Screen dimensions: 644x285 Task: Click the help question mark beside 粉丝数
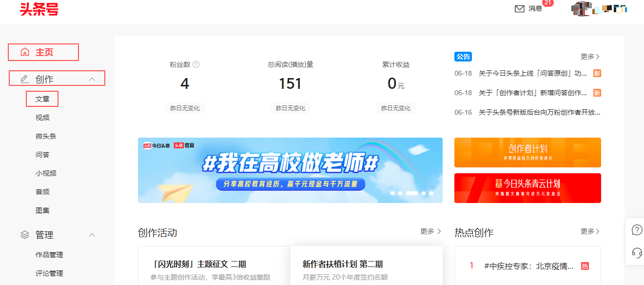tap(196, 64)
